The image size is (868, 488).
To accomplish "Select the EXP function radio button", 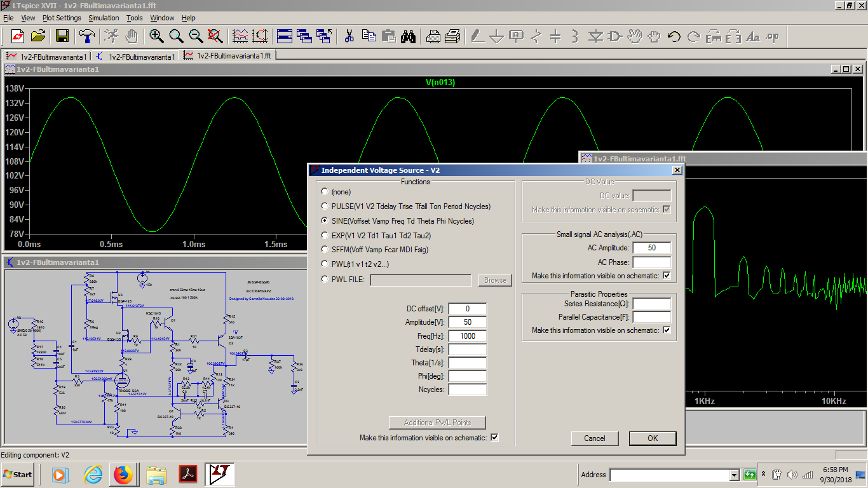I will 325,235.
